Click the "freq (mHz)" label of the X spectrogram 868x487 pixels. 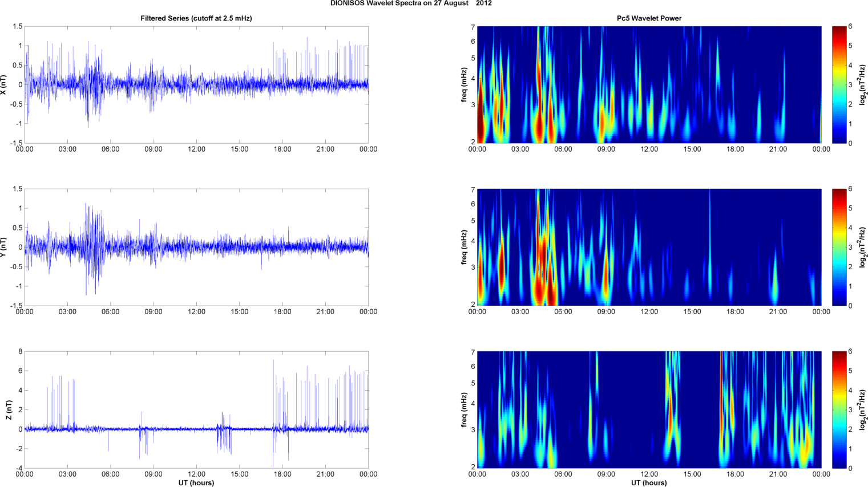[465, 85]
